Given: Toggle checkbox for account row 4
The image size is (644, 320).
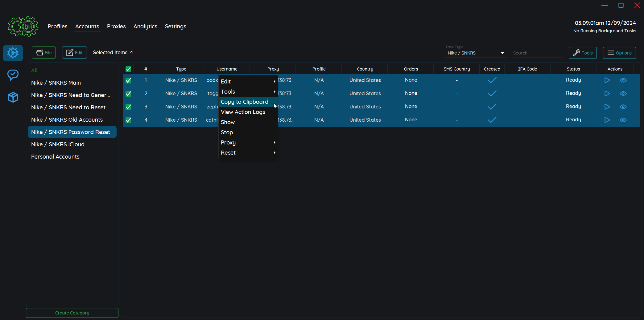Looking at the screenshot, I should (x=128, y=120).
